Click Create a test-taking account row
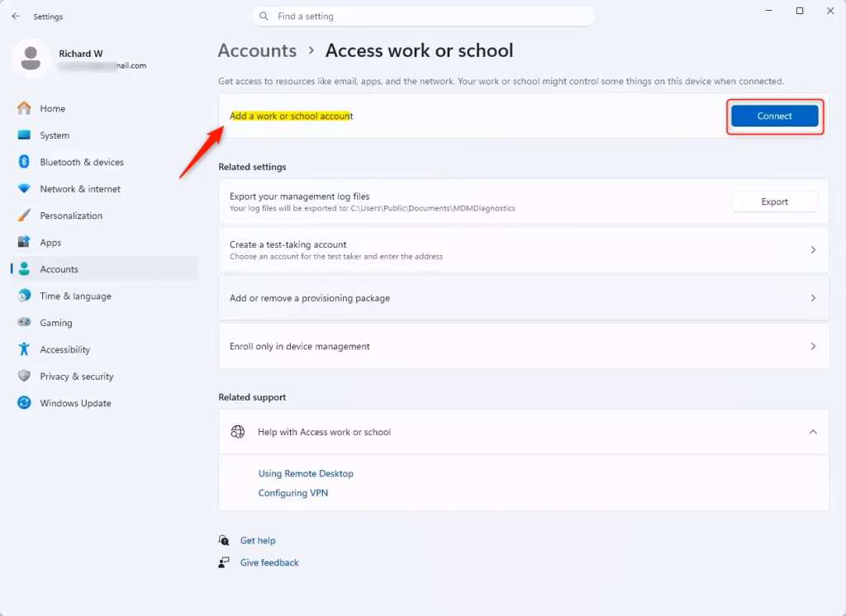The height and width of the screenshot is (616, 846). pyautogui.click(x=524, y=249)
